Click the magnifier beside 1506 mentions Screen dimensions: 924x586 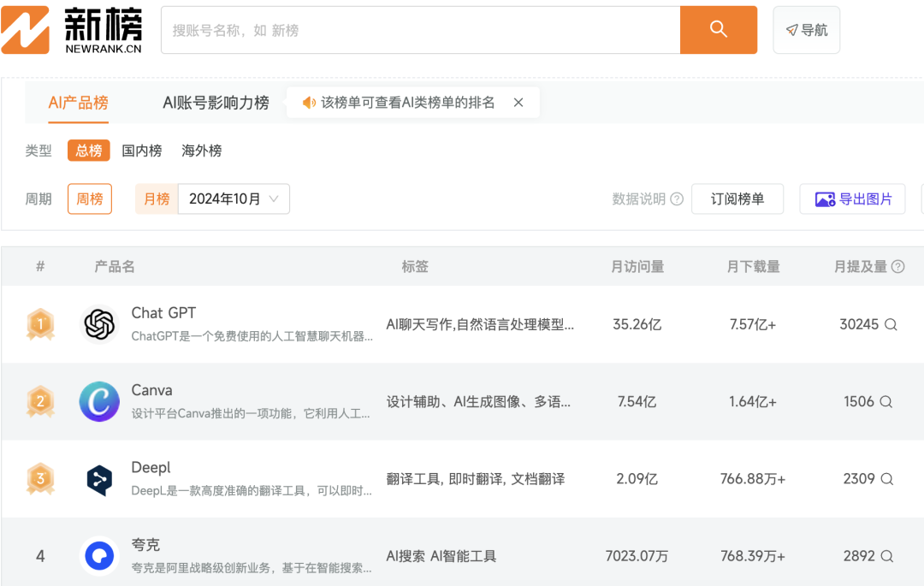[x=886, y=402]
